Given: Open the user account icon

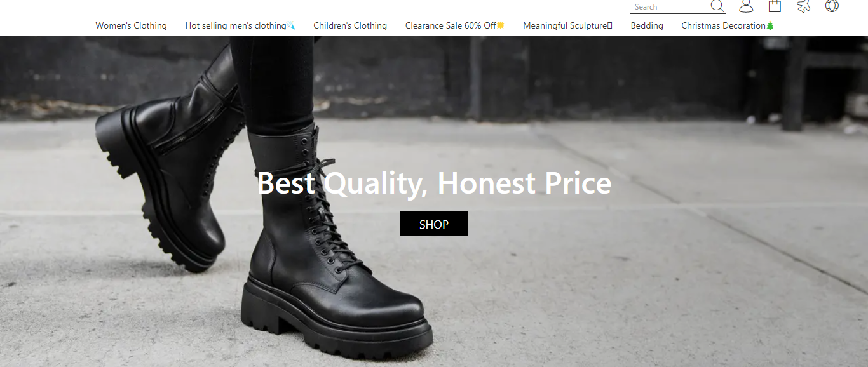Looking at the screenshot, I should [746, 6].
